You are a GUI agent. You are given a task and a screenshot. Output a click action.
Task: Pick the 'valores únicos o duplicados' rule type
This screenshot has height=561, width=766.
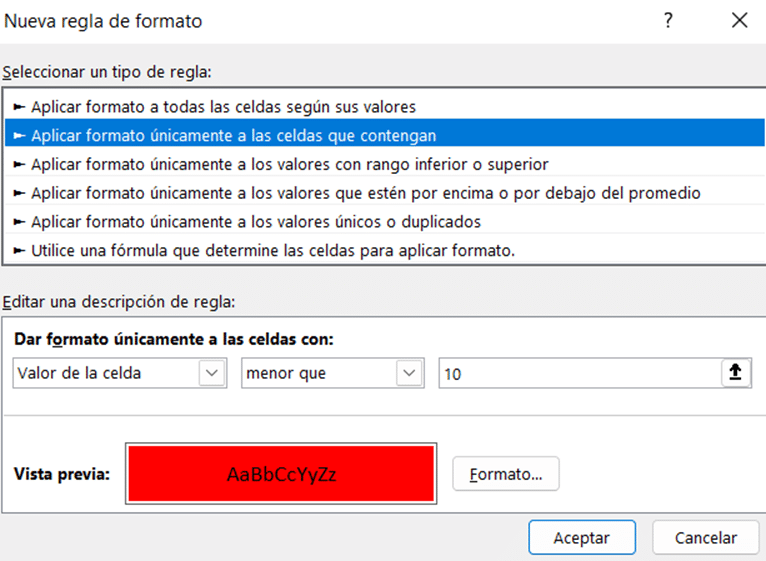[x=255, y=222]
